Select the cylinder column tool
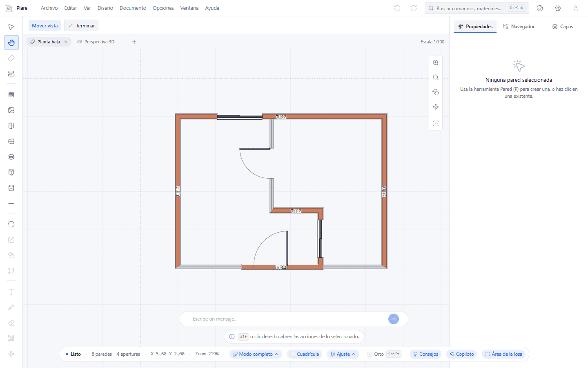 (11, 188)
